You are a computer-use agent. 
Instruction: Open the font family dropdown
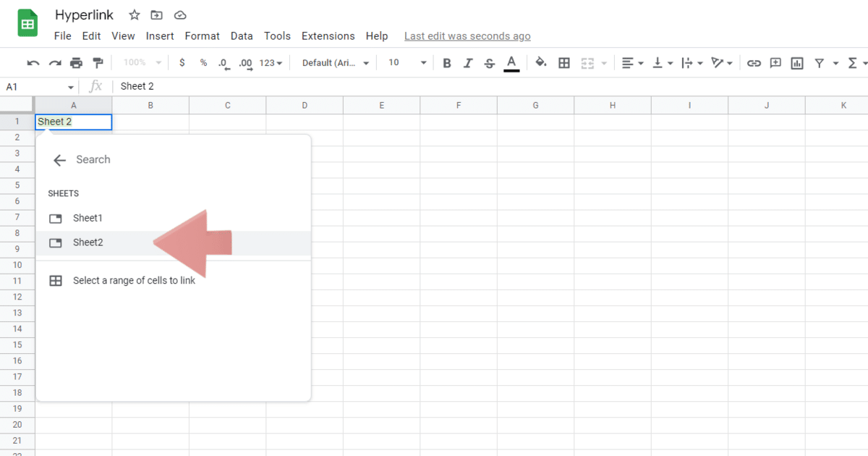tap(334, 63)
